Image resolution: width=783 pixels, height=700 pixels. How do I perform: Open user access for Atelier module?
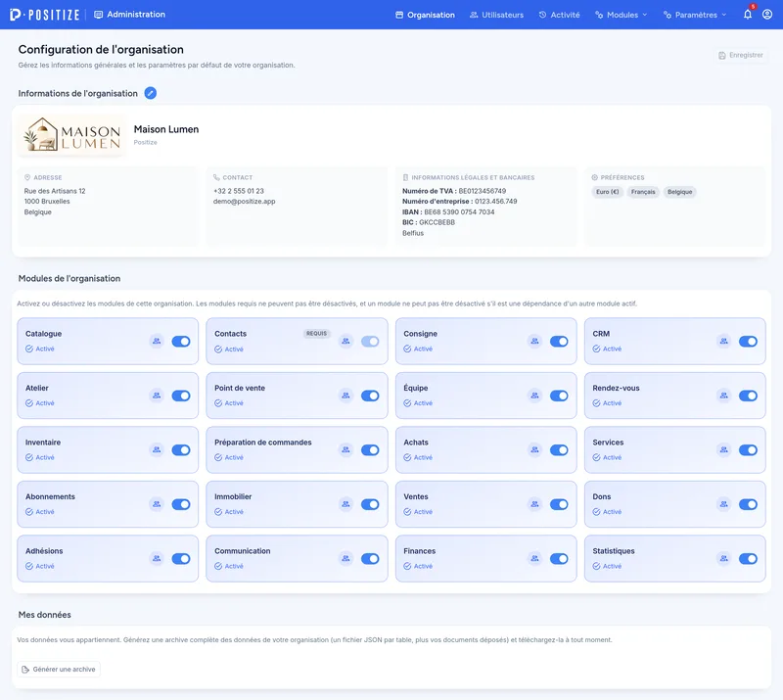[157, 396]
